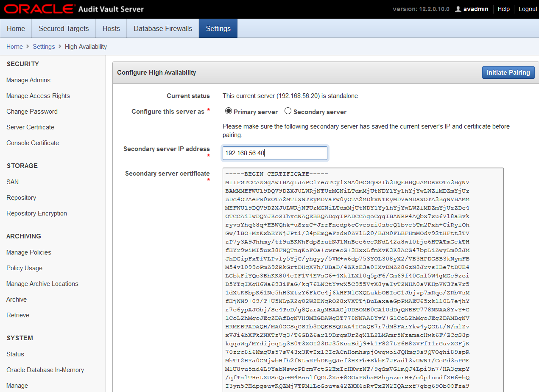Image resolution: width=539 pixels, height=392 pixels.
Task: Go to Change Password
Action: [x=32, y=112]
